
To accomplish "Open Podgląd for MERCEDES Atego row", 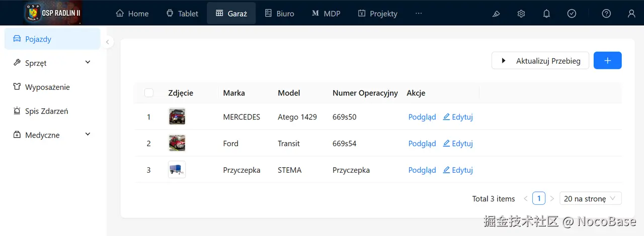I will pos(422,117).
